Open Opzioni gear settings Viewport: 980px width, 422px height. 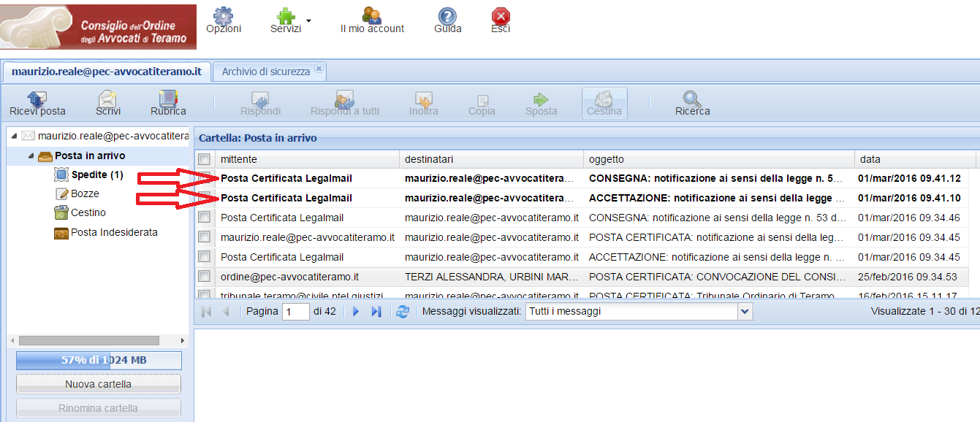pyautogui.click(x=223, y=16)
